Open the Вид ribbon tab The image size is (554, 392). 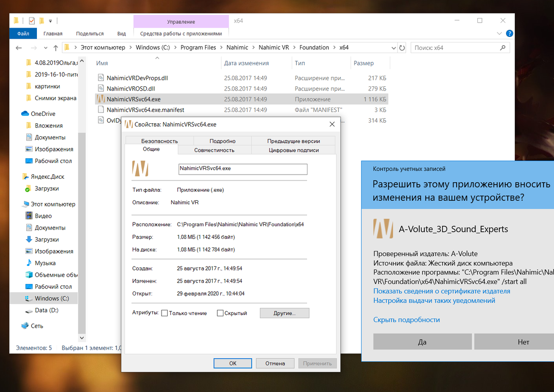pyautogui.click(x=121, y=33)
